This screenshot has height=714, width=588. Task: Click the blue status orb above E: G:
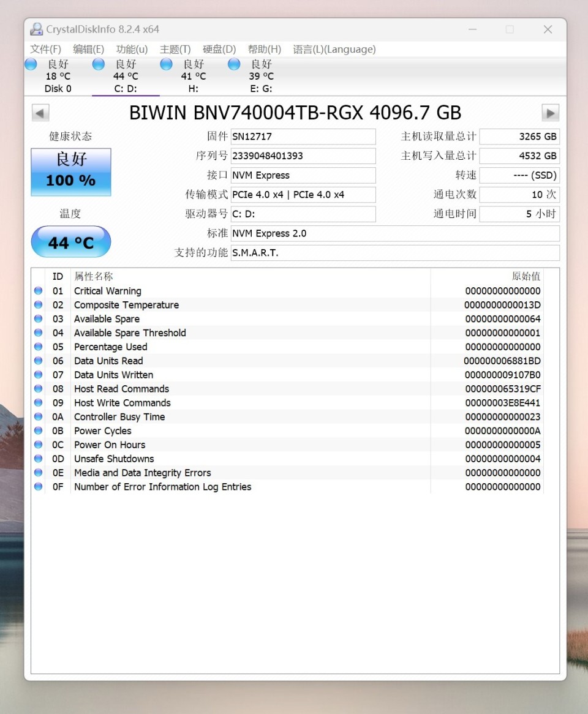tap(234, 64)
